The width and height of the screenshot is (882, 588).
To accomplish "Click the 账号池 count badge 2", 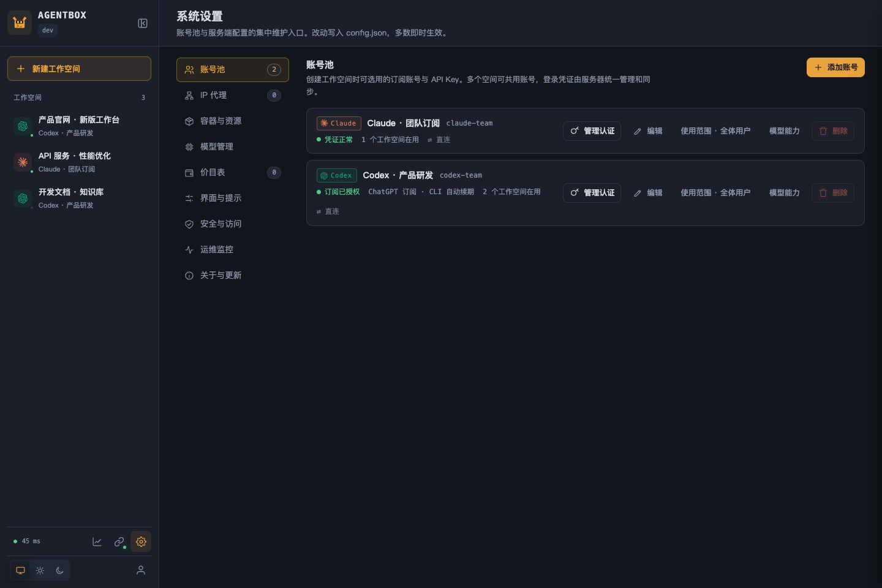I will point(274,70).
